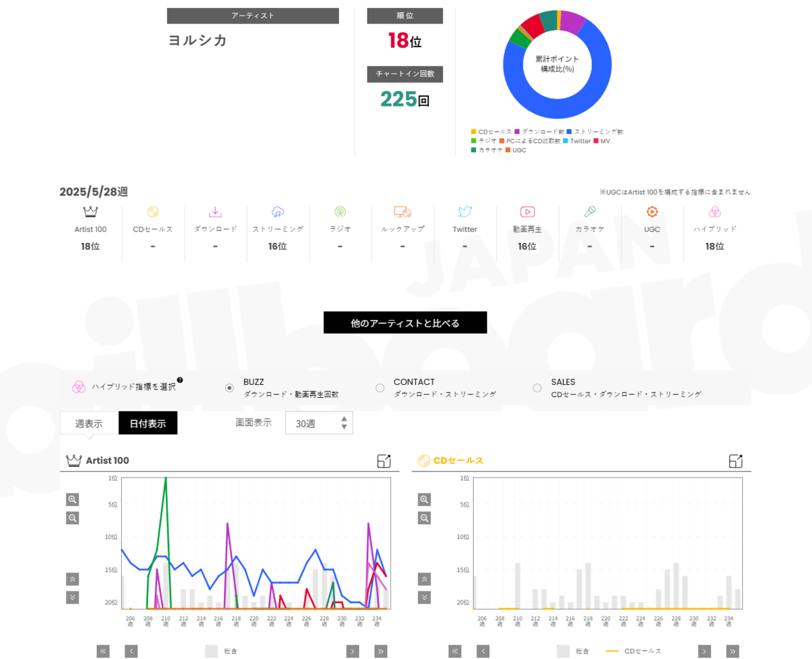Screen dimensions: 812x659
Task: Click the help question mark icon
Action: click(x=180, y=380)
